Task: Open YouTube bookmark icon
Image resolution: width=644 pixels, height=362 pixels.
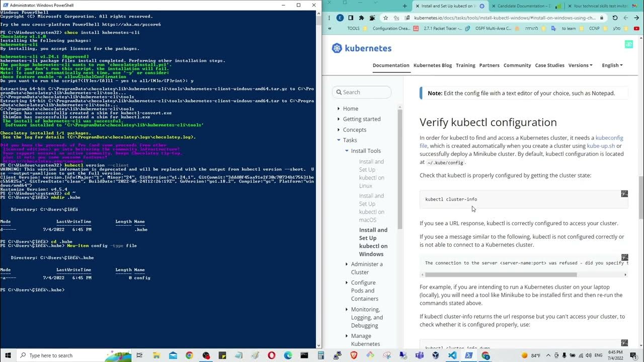Action: pyautogui.click(x=636, y=29)
